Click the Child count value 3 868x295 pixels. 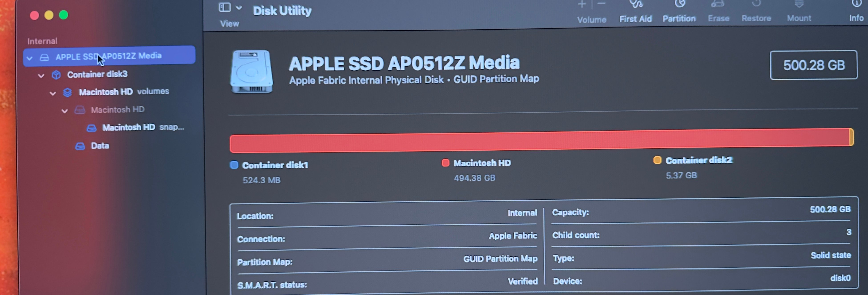tap(849, 232)
